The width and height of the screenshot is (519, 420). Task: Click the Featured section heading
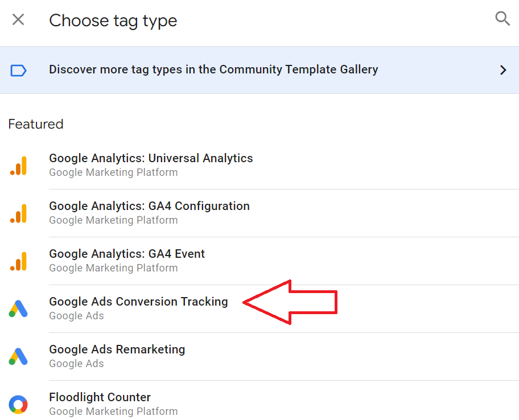[36, 124]
